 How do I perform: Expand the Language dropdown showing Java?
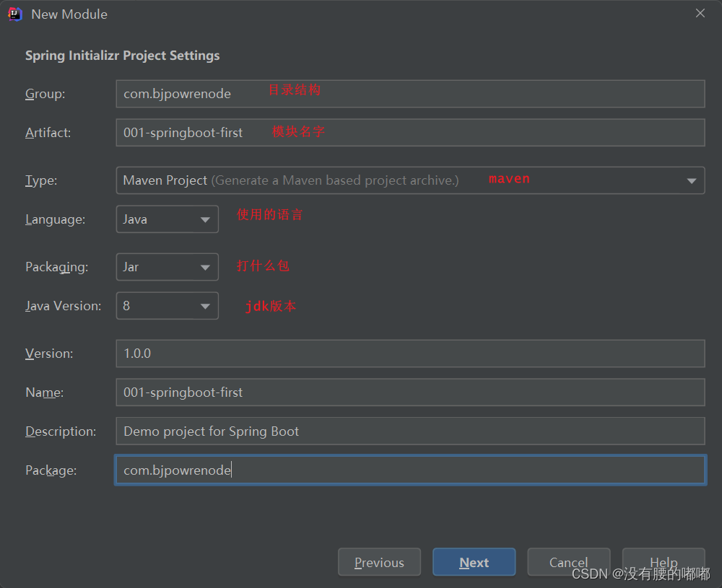click(168, 219)
